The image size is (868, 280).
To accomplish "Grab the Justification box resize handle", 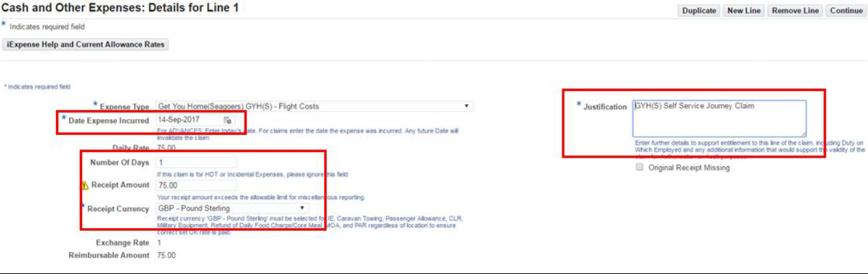I will pyautogui.click(x=802, y=133).
